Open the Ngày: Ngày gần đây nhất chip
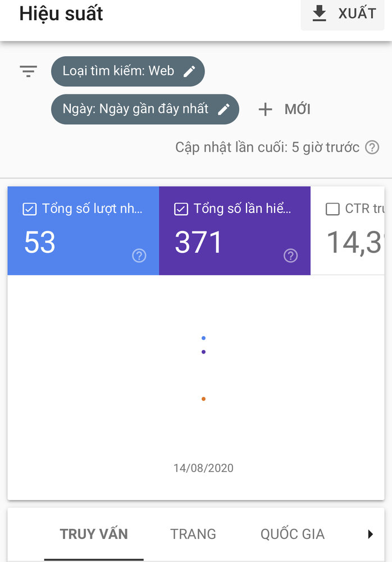This screenshot has height=562, width=392. [145, 110]
